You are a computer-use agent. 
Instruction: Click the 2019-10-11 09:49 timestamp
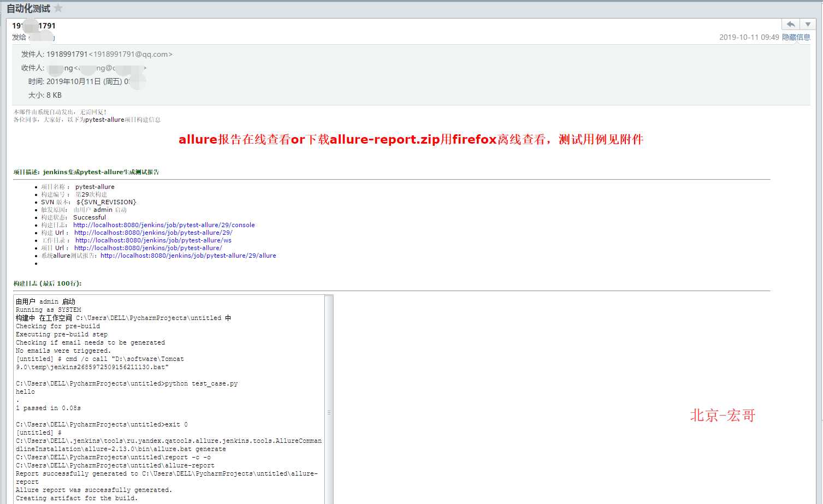(x=749, y=37)
